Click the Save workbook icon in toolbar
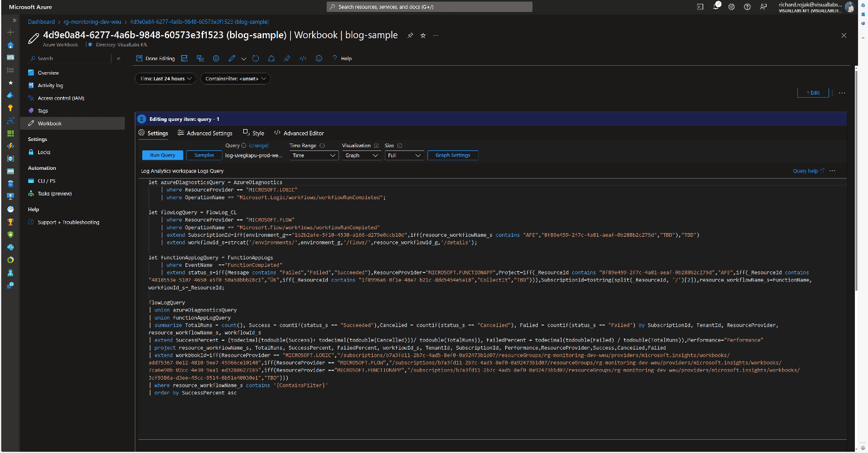Viewport: 868px width, 453px height. [184, 58]
